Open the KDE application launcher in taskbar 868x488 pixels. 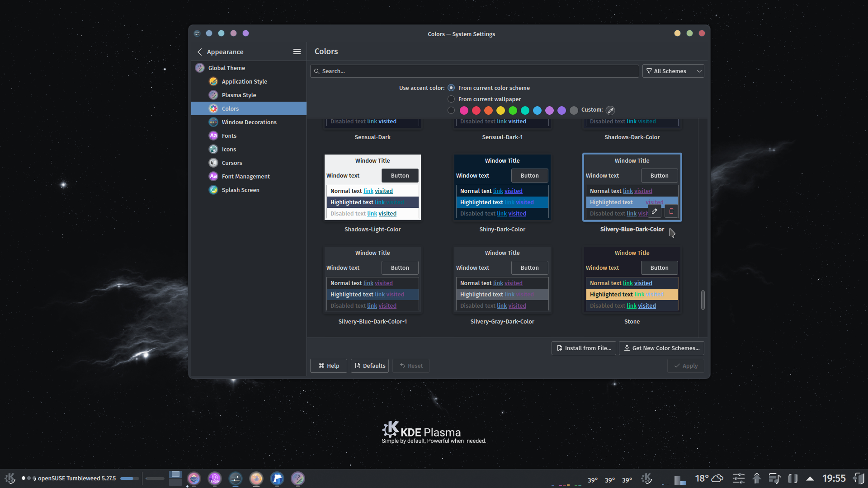coord(10,478)
